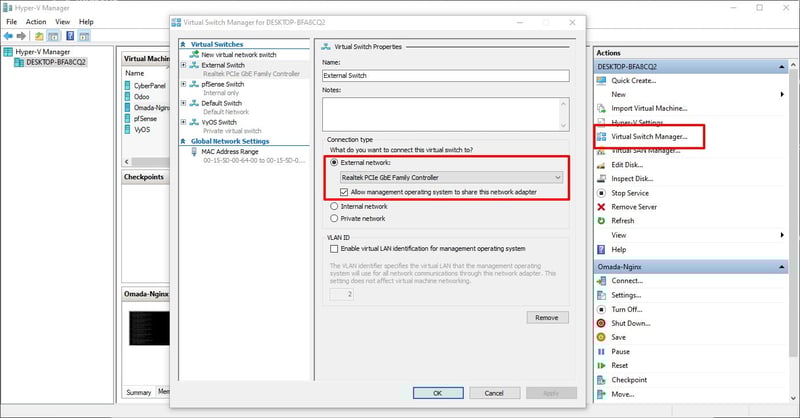This screenshot has width=800, height=418.
Task: Click into the virtual switch Name field
Action: coord(445,76)
